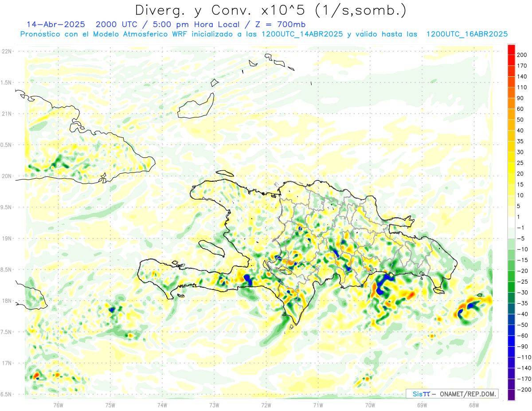Click the "170" color scale value
Image resolution: width=532 pixels, height=411 pixels.
(x=521, y=66)
